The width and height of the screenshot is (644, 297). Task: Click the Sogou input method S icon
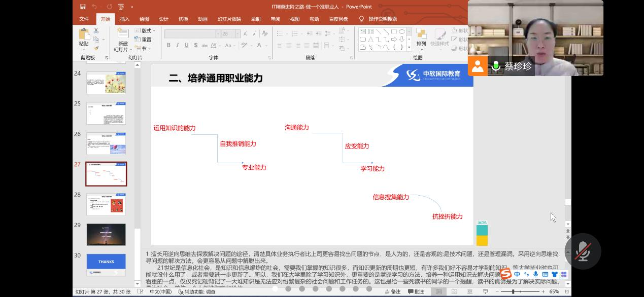[505, 274]
